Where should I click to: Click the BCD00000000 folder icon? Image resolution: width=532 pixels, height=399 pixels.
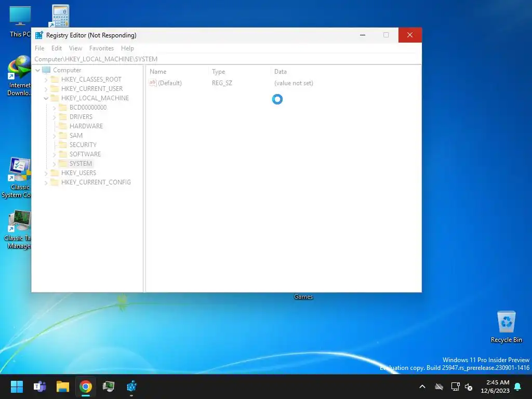click(63, 107)
